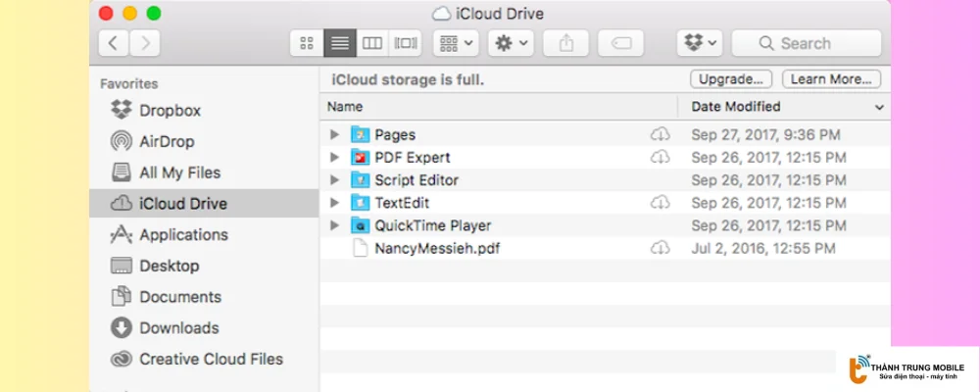Expand the PDF Expert folder triangle
The width and height of the screenshot is (980, 392).
[334, 158]
